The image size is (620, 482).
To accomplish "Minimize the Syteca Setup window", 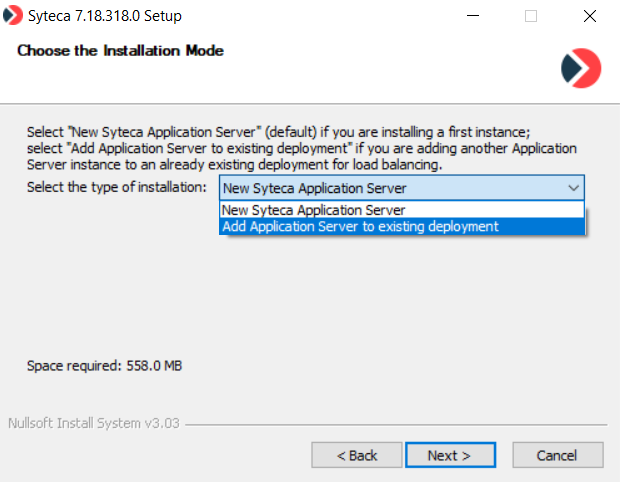I will [472, 16].
